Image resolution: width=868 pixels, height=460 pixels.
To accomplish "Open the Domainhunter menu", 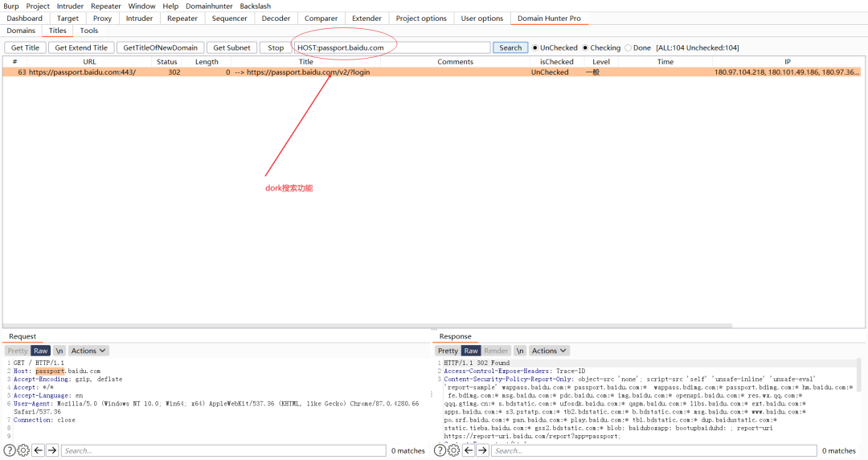I will pyautogui.click(x=209, y=6).
